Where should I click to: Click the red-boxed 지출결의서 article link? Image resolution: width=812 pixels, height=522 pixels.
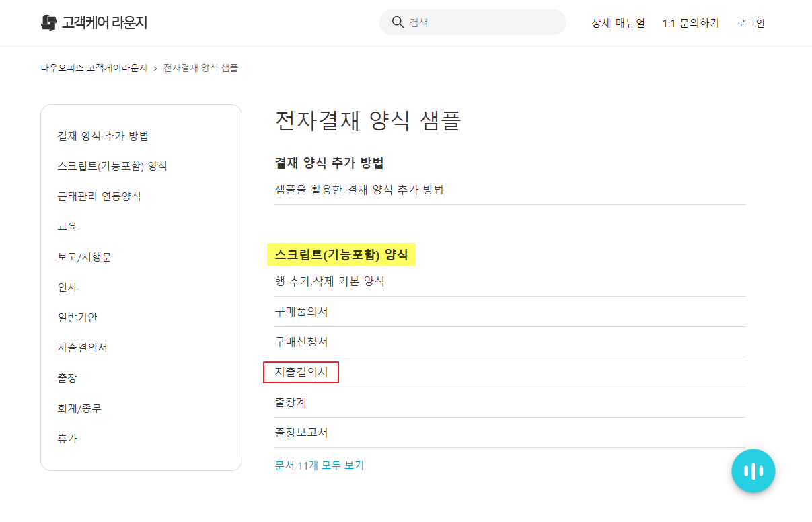(301, 372)
